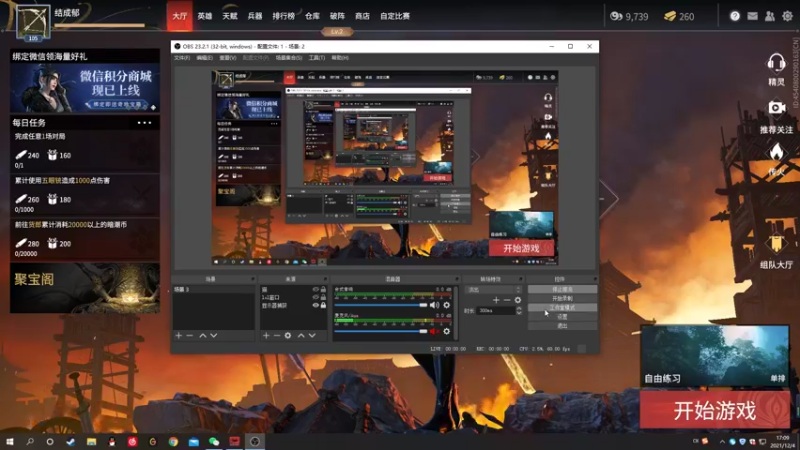800x450 pixels.
Task: Open the 组队大厅 team lobby icon
Action: coord(776,244)
